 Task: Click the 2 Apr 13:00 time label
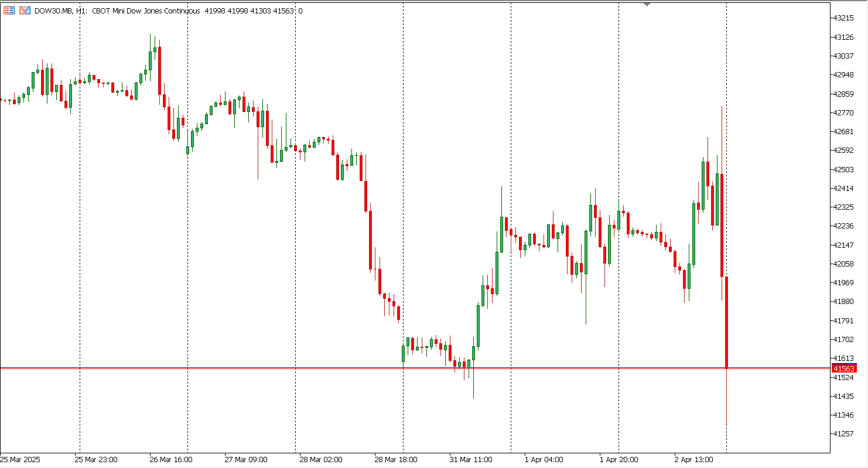pos(693,460)
